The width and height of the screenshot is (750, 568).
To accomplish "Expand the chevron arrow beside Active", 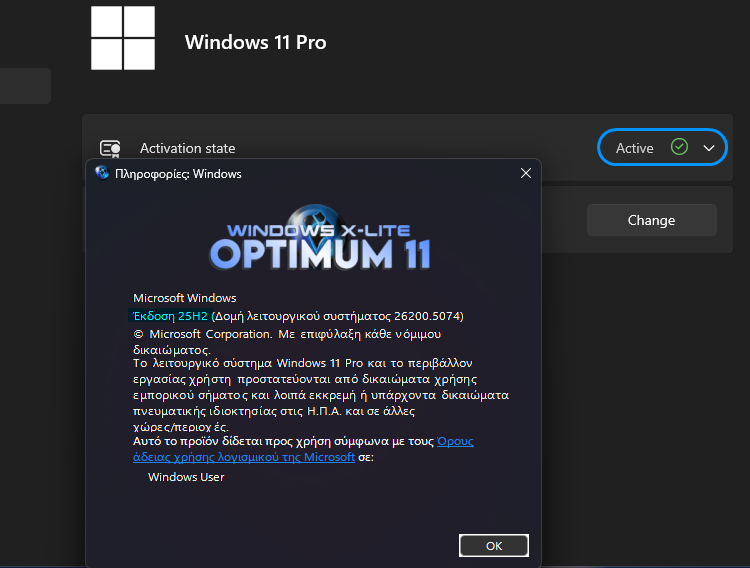I will pos(709,148).
